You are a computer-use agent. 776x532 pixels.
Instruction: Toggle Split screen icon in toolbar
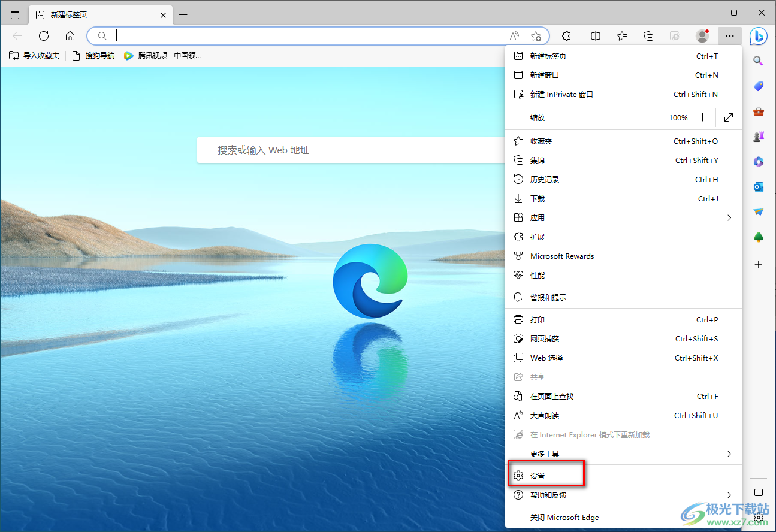596,36
